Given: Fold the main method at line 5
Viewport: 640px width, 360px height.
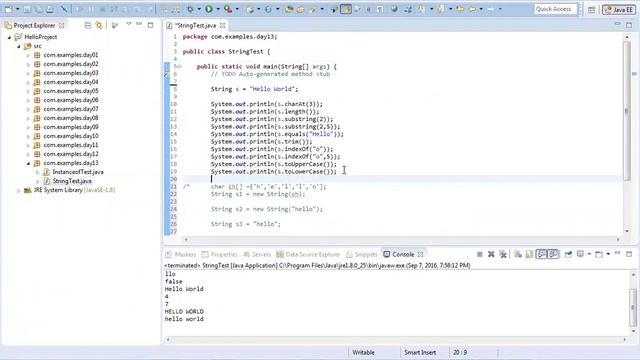Looking at the screenshot, I should (178, 66).
